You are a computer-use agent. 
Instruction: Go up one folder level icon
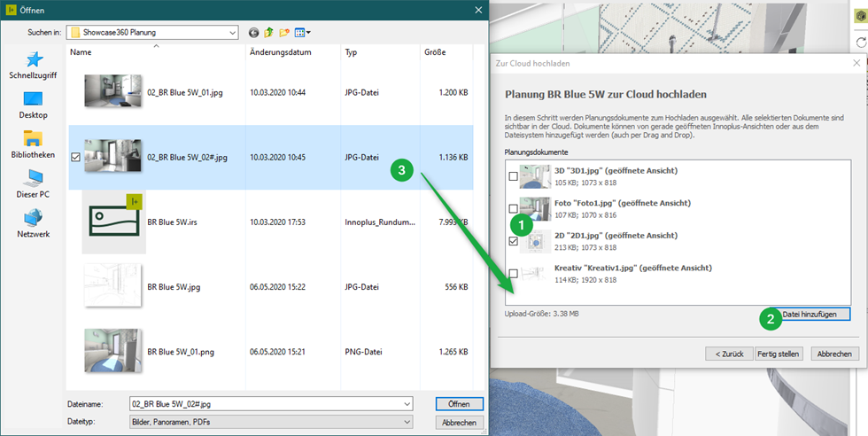tap(268, 33)
